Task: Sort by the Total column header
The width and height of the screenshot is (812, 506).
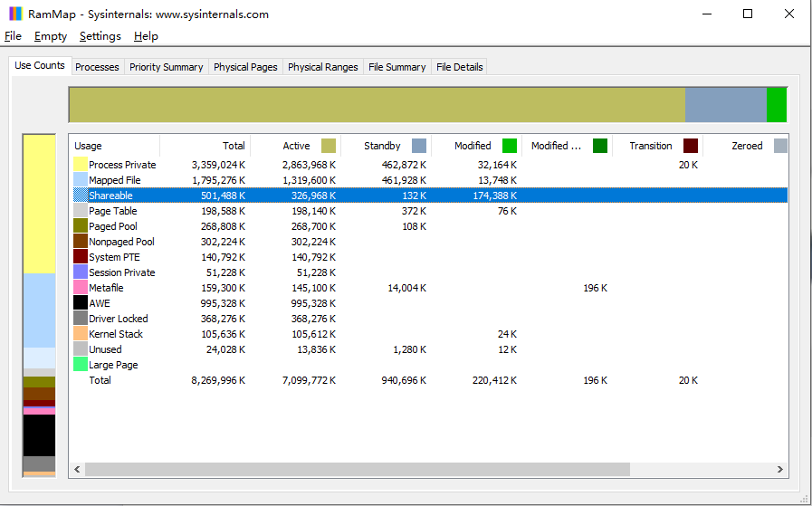Action: point(234,146)
